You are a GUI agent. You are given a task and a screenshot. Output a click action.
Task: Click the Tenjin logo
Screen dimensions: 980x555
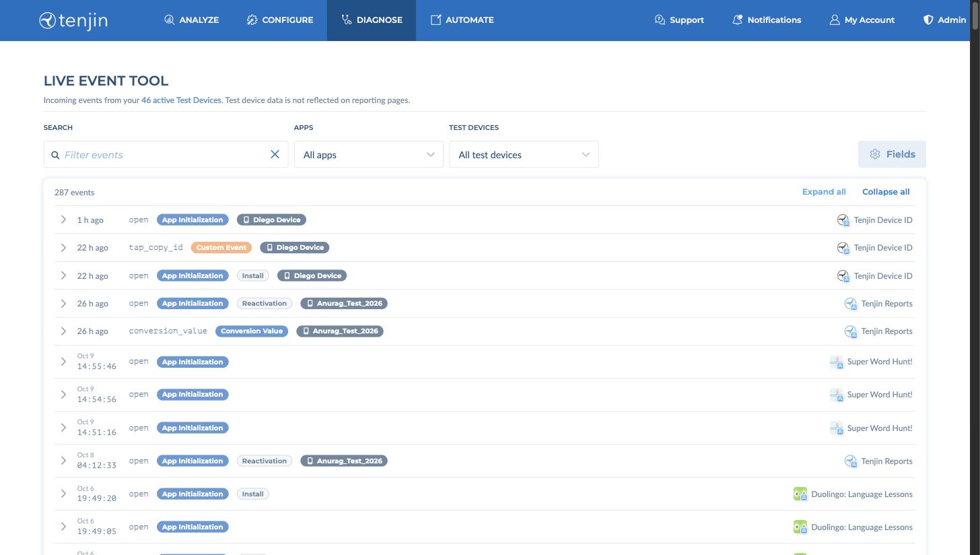pyautogui.click(x=73, y=20)
